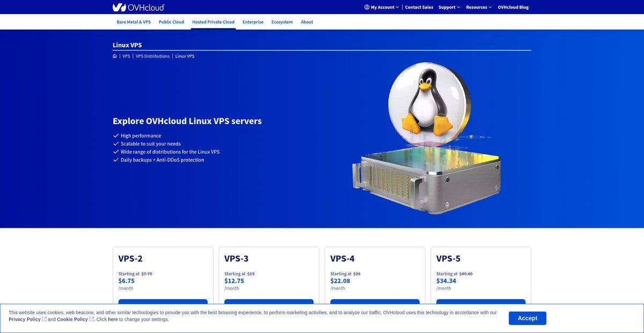Click the VPS-2 plan title
644x333 pixels.
pyautogui.click(x=130, y=258)
